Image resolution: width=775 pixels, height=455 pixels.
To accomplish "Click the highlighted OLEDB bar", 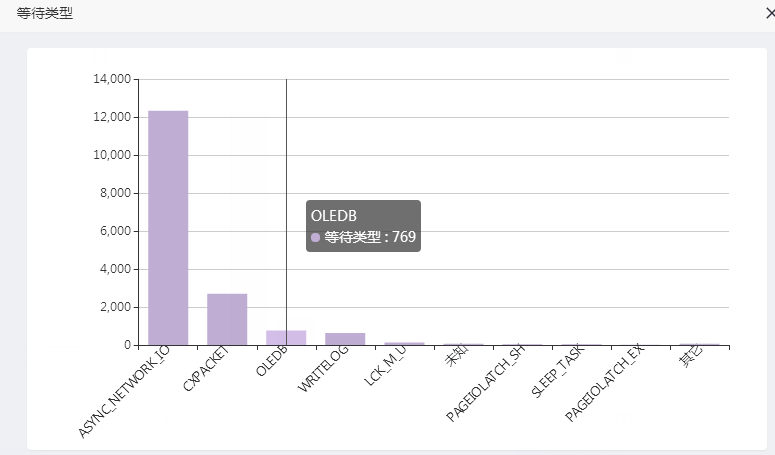I will 286,338.
